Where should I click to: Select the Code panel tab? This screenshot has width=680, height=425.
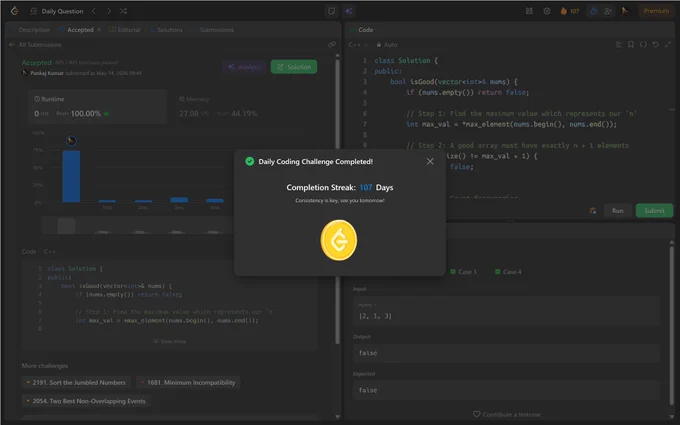coord(361,30)
